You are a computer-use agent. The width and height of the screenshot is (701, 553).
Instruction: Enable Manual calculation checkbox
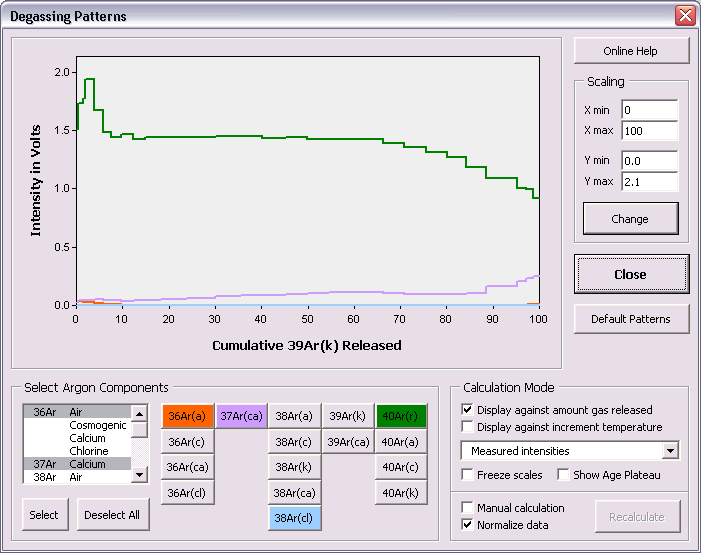click(x=468, y=508)
